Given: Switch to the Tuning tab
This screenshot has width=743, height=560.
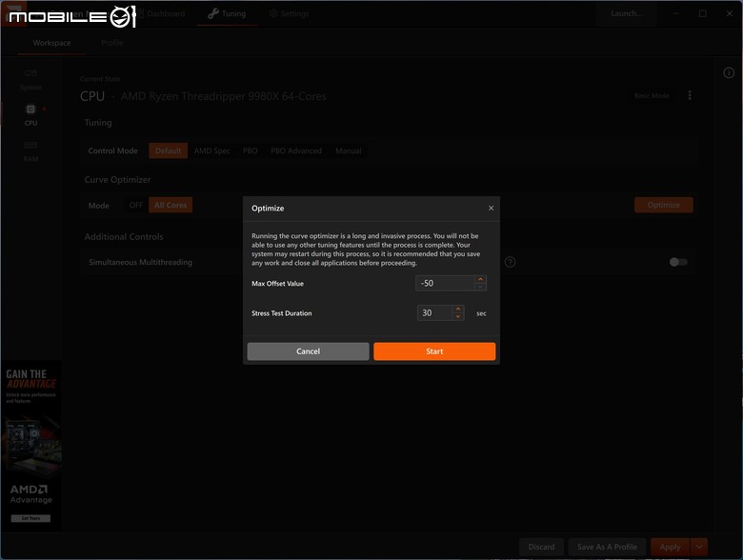Looking at the screenshot, I should click(x=227, y=13).
